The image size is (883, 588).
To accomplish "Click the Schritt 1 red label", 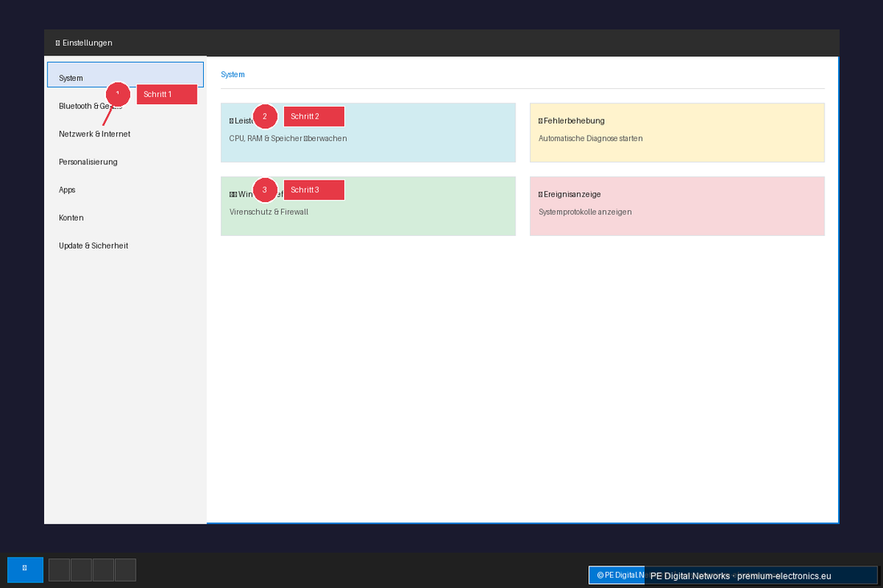I will point(166,94).
